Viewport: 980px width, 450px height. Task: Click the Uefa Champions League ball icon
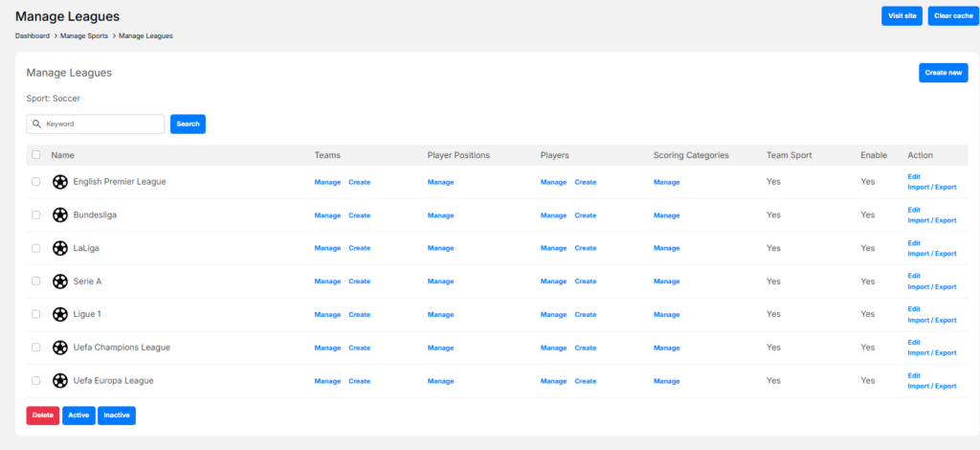pos(59,348)
